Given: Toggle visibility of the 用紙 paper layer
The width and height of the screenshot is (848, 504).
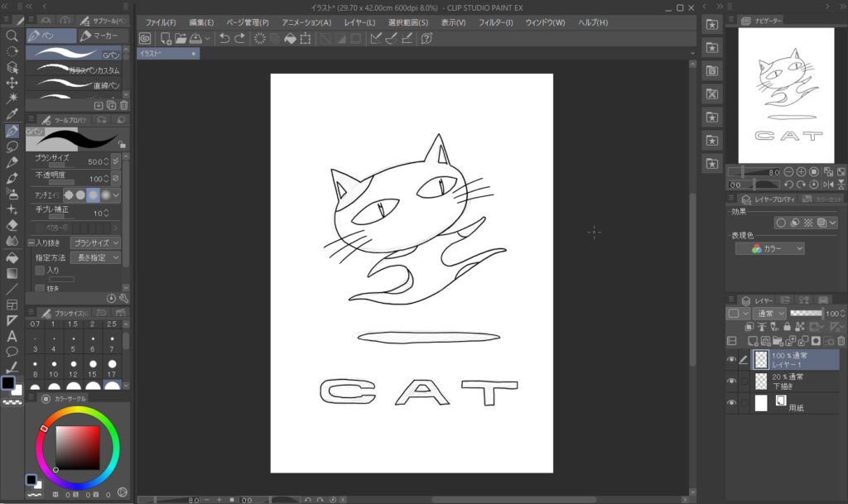Looking at the screenshot, I should [732, 403].
